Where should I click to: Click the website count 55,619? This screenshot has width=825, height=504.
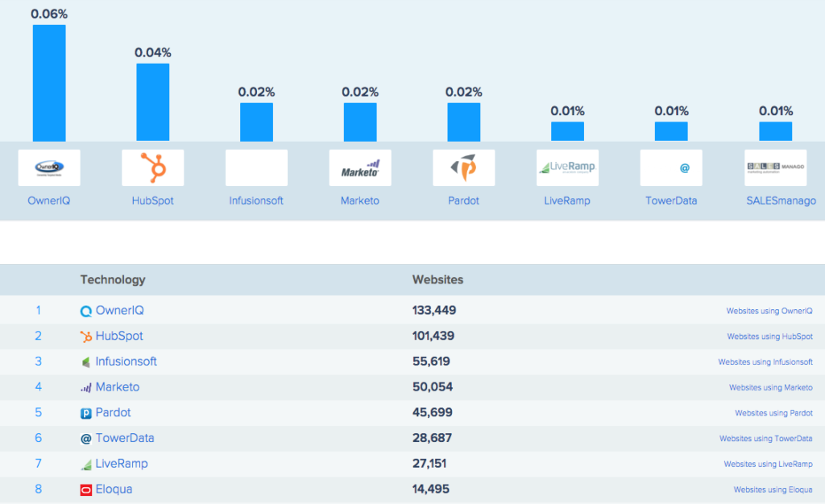pyautogui.click(x=431, y=361)
